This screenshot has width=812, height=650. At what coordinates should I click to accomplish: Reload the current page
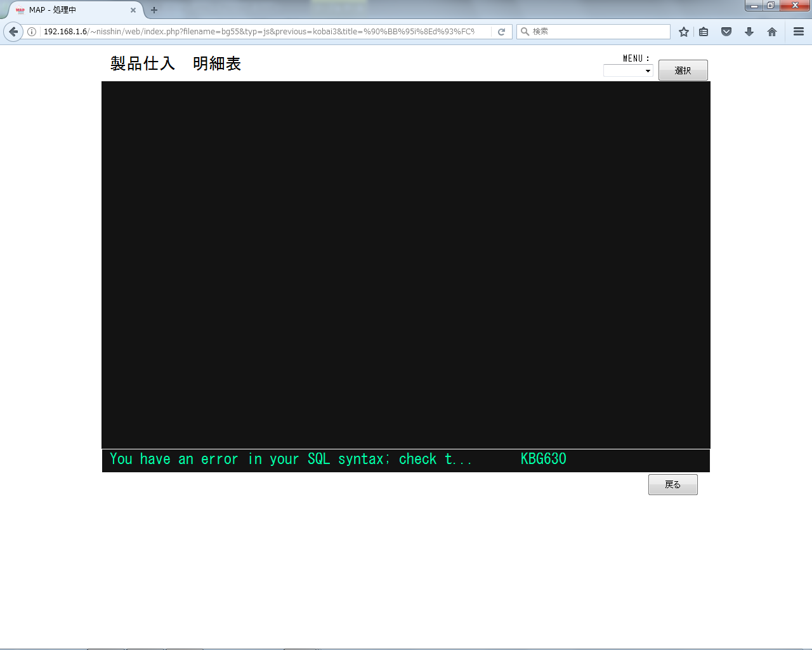coord(501,32)
